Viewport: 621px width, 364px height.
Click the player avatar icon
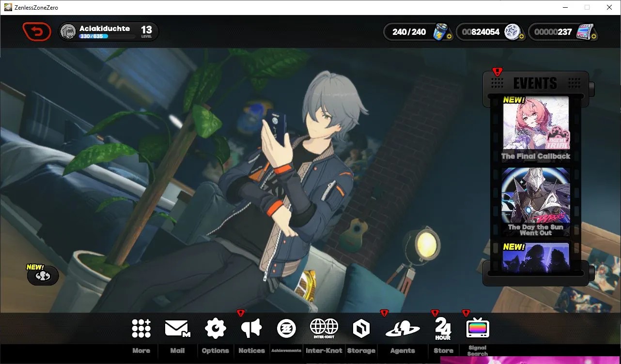click(69, 32)
